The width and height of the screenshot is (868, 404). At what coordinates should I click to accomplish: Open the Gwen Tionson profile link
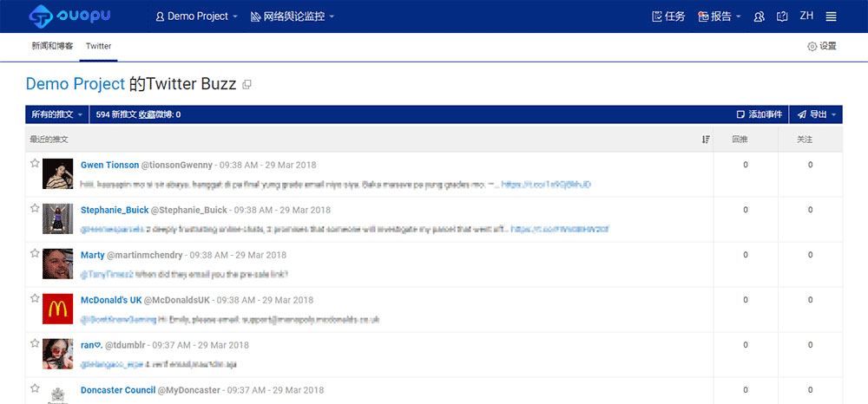pos(109,165)
